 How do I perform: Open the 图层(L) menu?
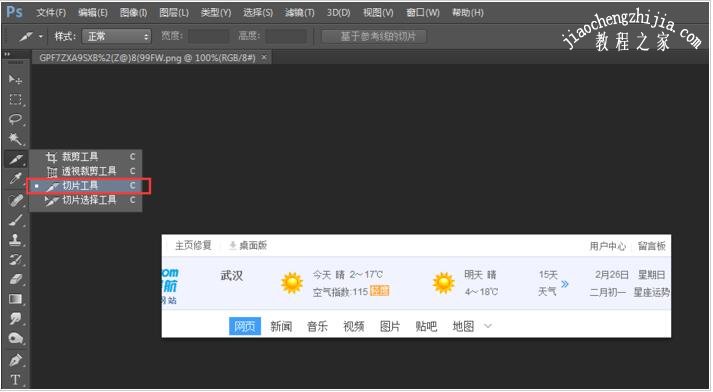tap(174, 13)
